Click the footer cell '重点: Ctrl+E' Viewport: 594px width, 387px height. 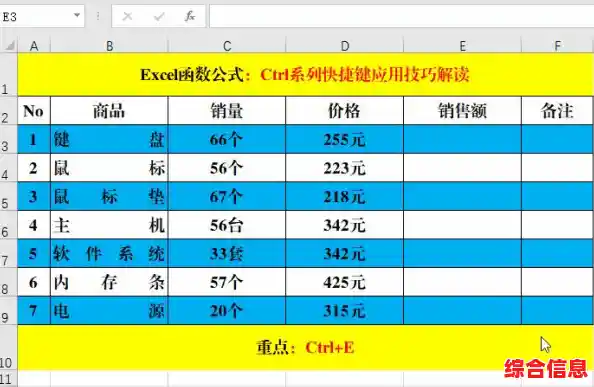pos(305,348)
